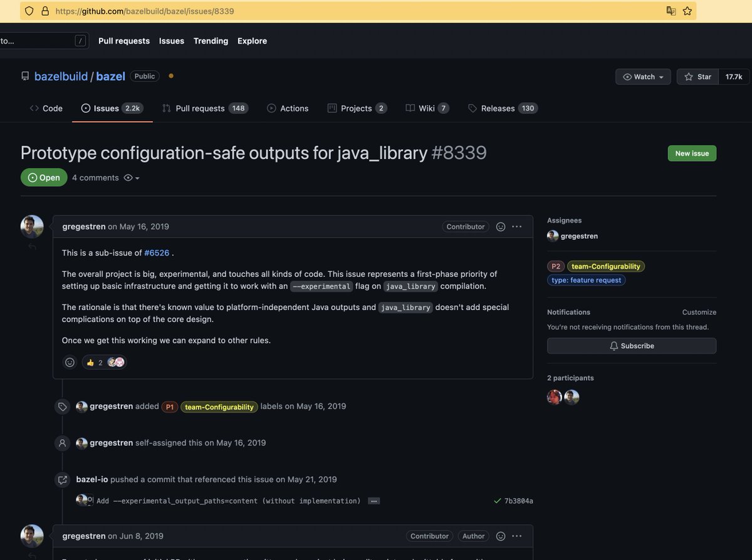
Task: Click the type: feature request label
Action: (x=587, y=280)
